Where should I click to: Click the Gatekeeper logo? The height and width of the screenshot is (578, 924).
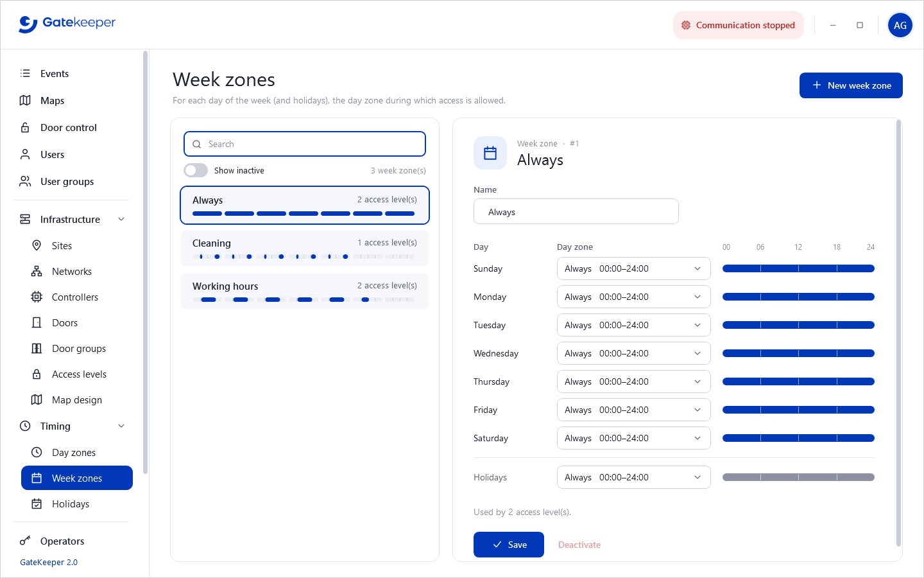[67, 24]
